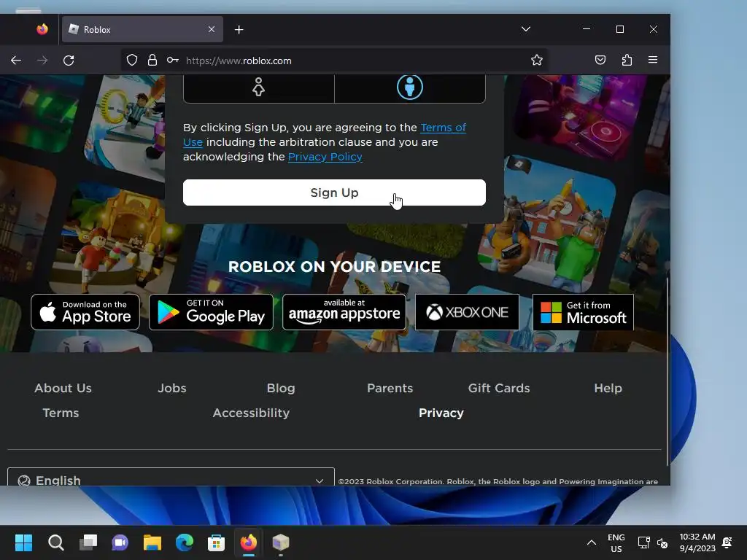Close the Roblox tab
The width and height of the screenshot is (747, 560).
(x=212, y=29)
